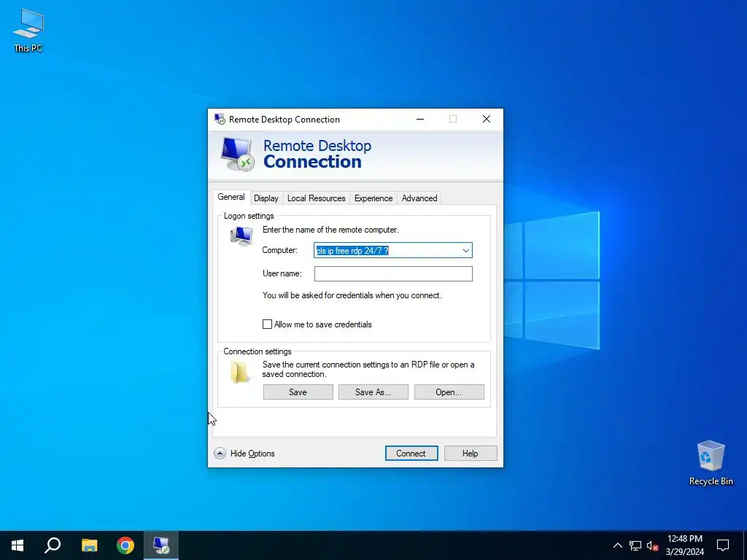747x560 pixels.
Task: Select Remote Desktop Connection taskbar icon
Action: [161, 545]
